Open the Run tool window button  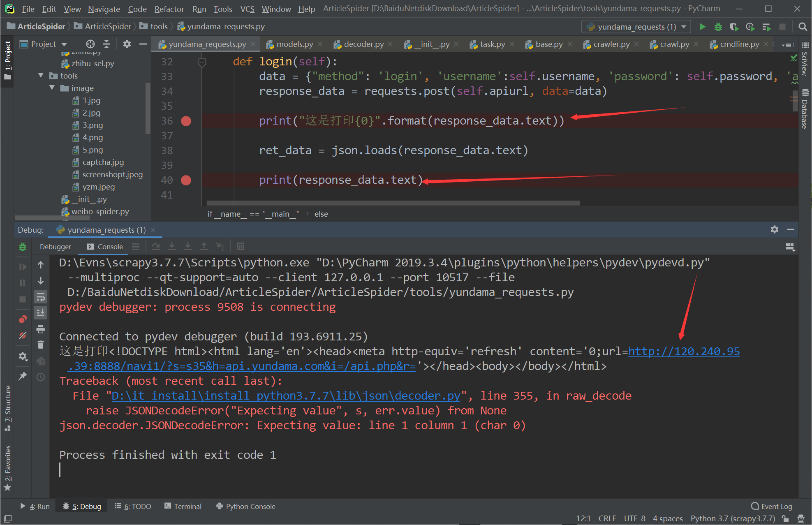pos(35,506)
